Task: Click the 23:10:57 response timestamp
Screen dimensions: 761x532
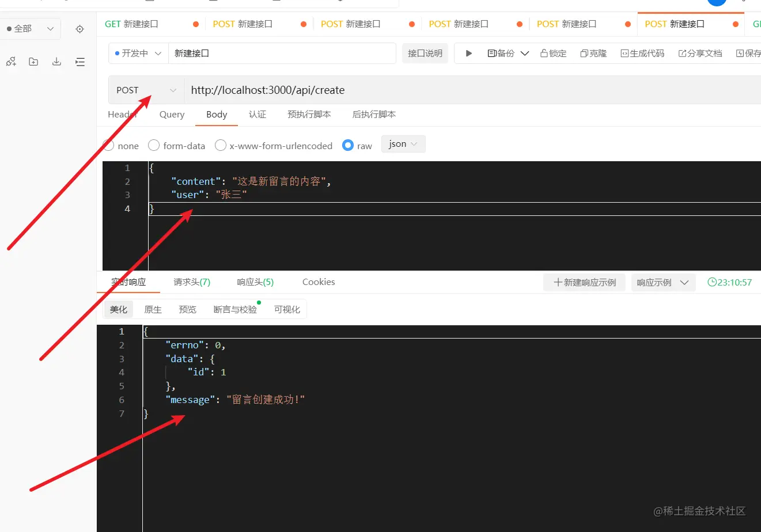Action: (x=735, y=282)
